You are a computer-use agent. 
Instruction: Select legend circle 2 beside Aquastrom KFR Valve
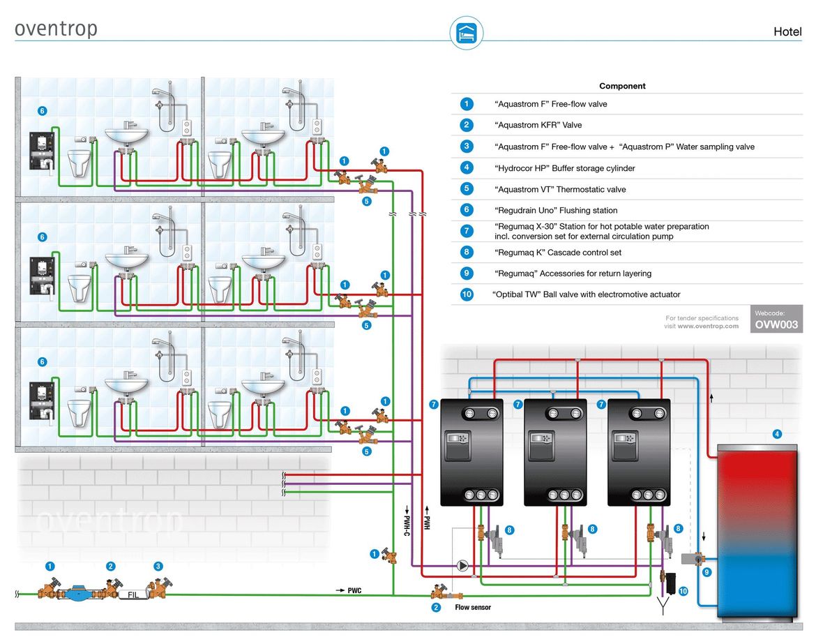467,125
